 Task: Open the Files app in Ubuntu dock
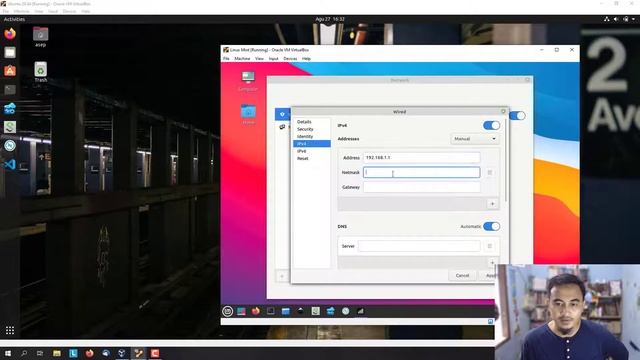coord(10,52)
